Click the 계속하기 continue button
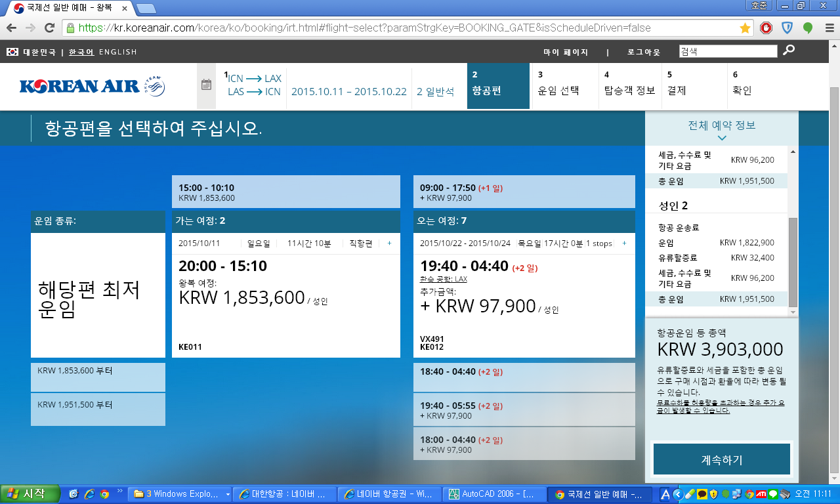This screenshot has width=840, height=504. [722, 459]
